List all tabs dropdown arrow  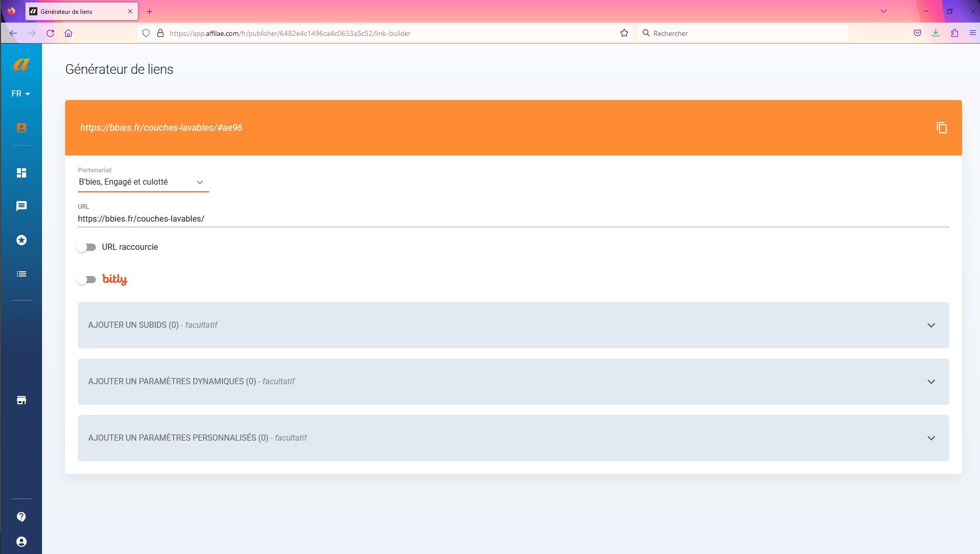pos(884,11)
